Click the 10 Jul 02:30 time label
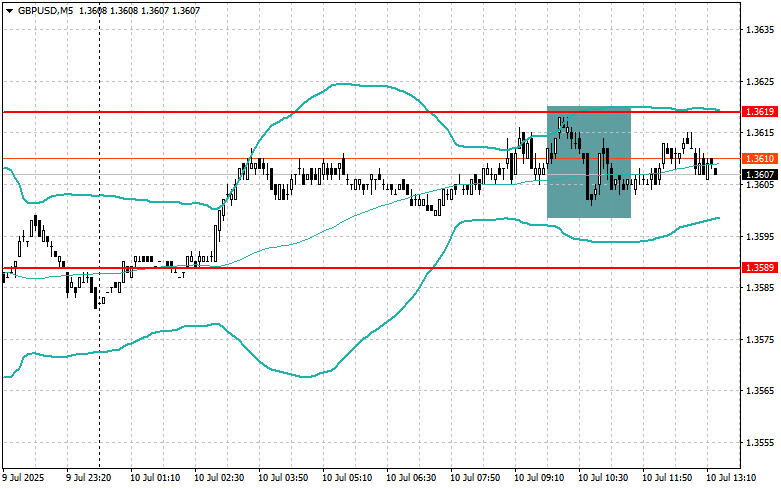 click(219, 478)
